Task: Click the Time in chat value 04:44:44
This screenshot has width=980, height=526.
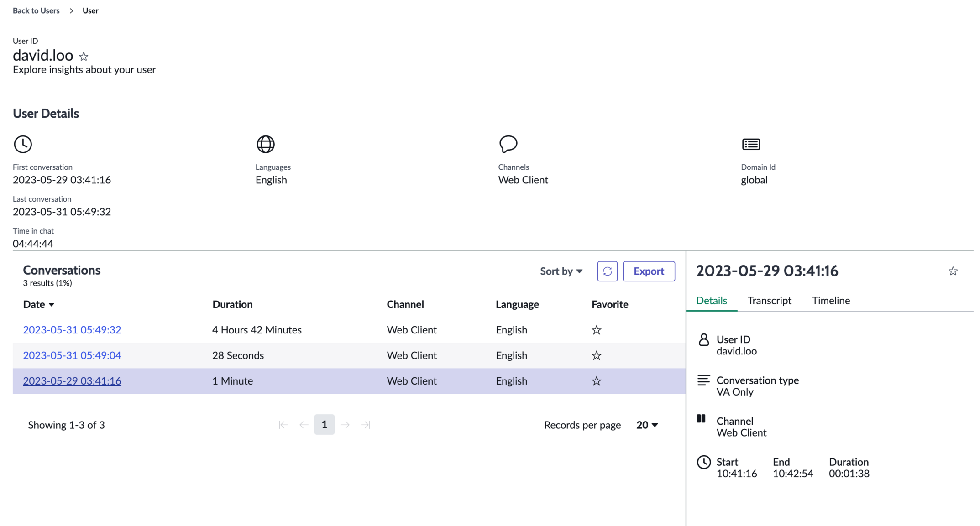Action: tap(33, 244)
